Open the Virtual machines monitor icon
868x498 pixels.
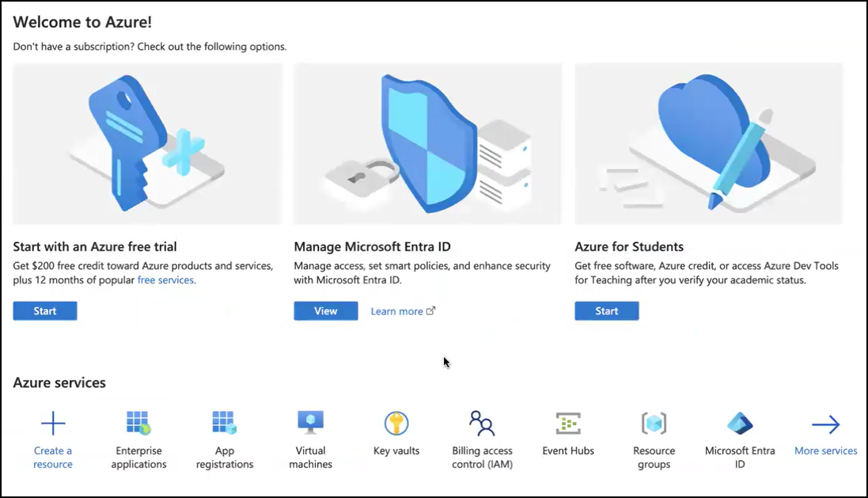(x=310, y=424)
